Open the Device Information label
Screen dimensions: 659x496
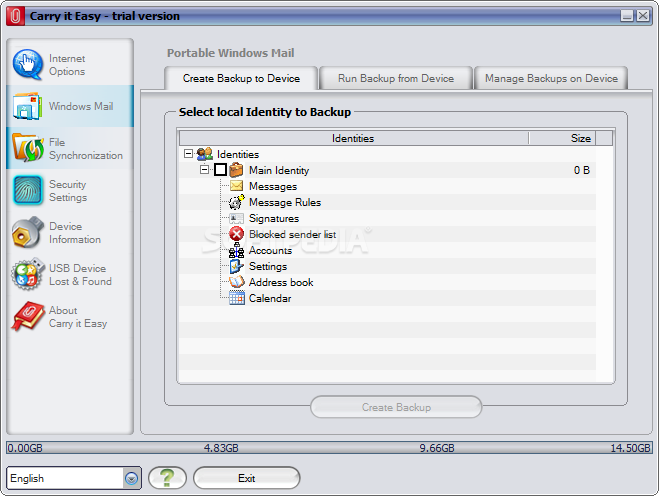tap(75, 233)
